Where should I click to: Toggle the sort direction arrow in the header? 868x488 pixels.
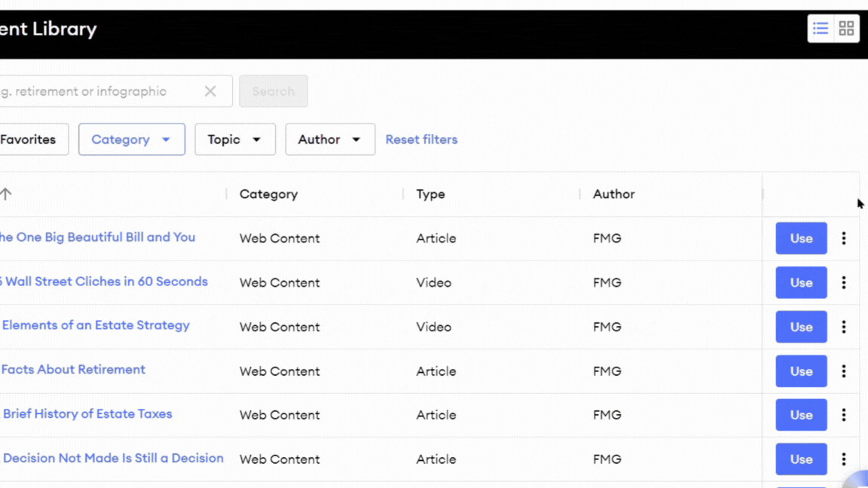coord(6,194)
